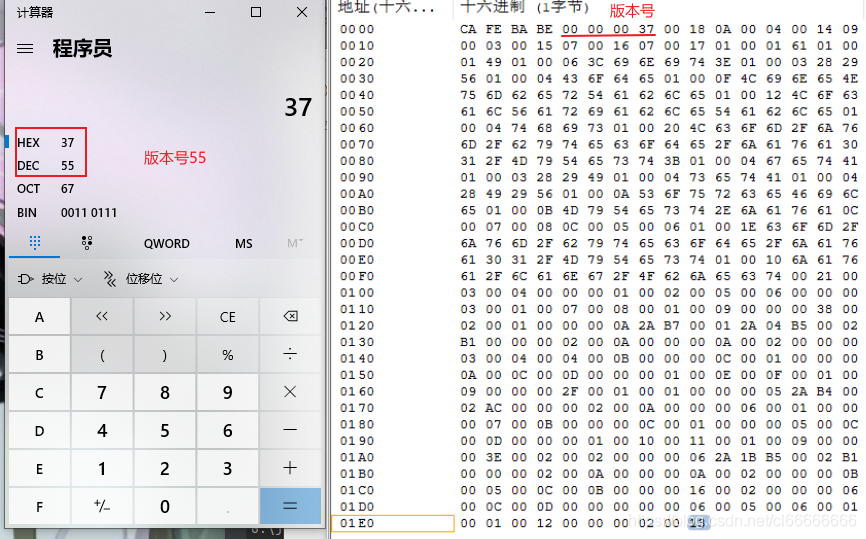The width and height of the screenshot is (866, 539).
Task: Minimize the calculator window
Action: (210, 12)
